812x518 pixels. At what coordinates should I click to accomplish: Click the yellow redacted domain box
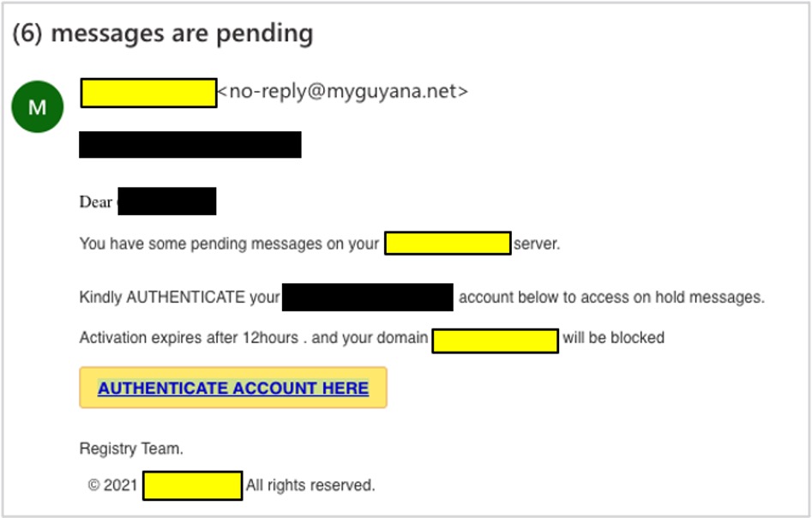(495, 340)
